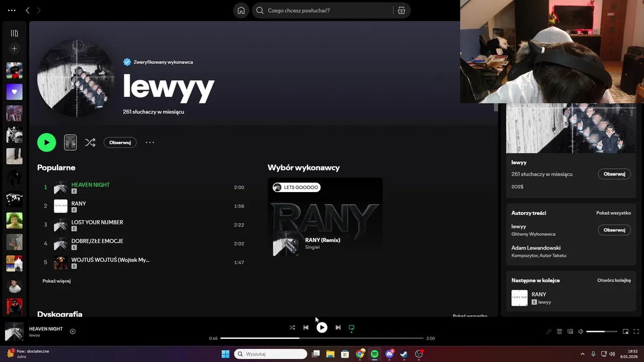Open Adam Lewandowski credit entry
The image size is (644, 362).
pos(536,248)
